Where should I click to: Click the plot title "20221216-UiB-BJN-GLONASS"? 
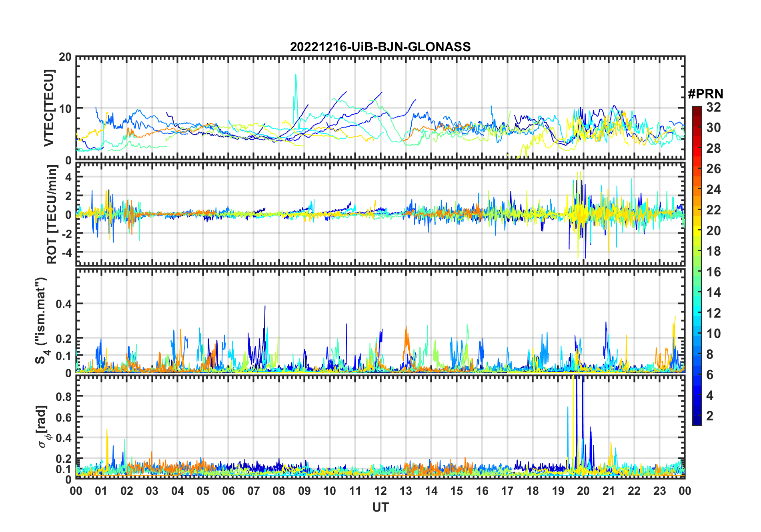pos(380,47)
